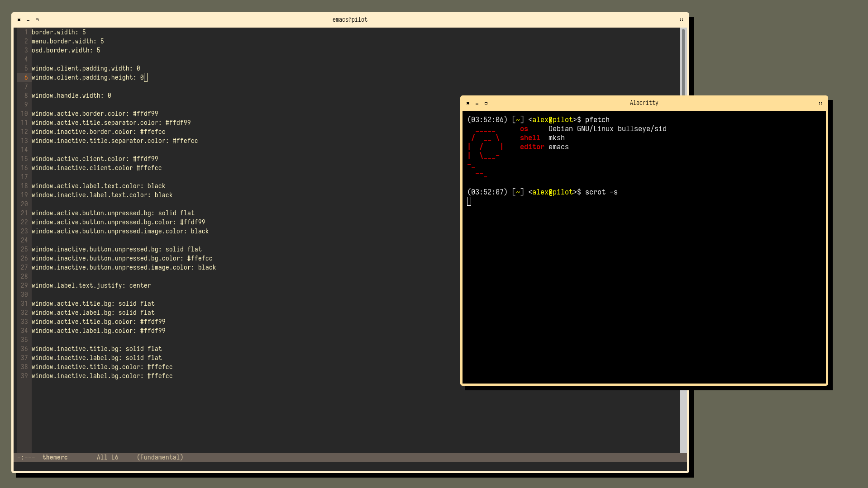Click 'window.active.label.bg: solid flat' line
Viewport: 868px width, 488px height.
click(x=93, y=313)
